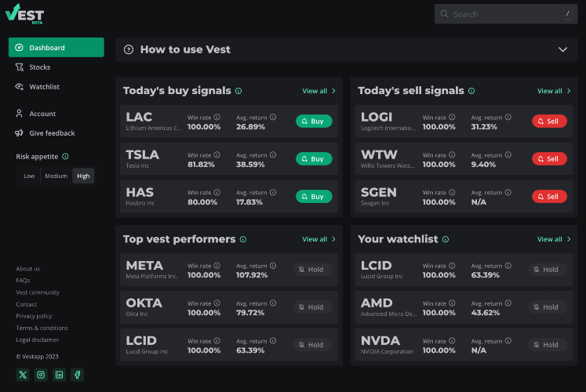Screen dimensions: 586x392
Task: Click the TSLA ticker in buy signals
Action: 143,154
